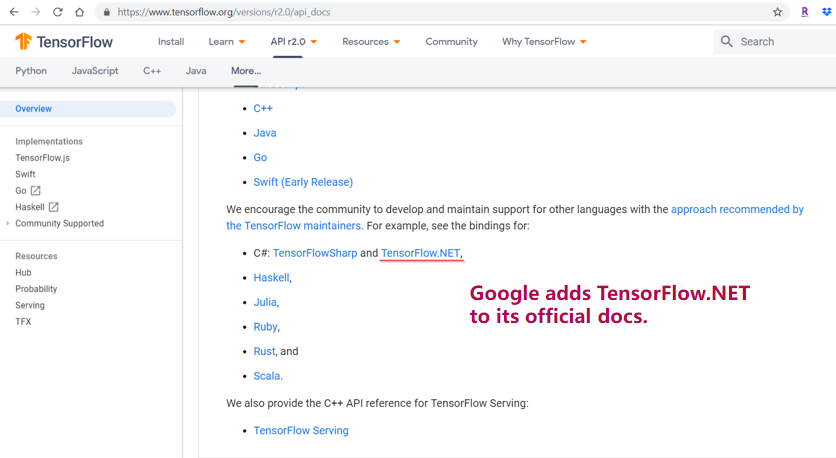This screenshot has width=836, height=458.
Task: Click the browser forward arrow
Action: (36, 12)
